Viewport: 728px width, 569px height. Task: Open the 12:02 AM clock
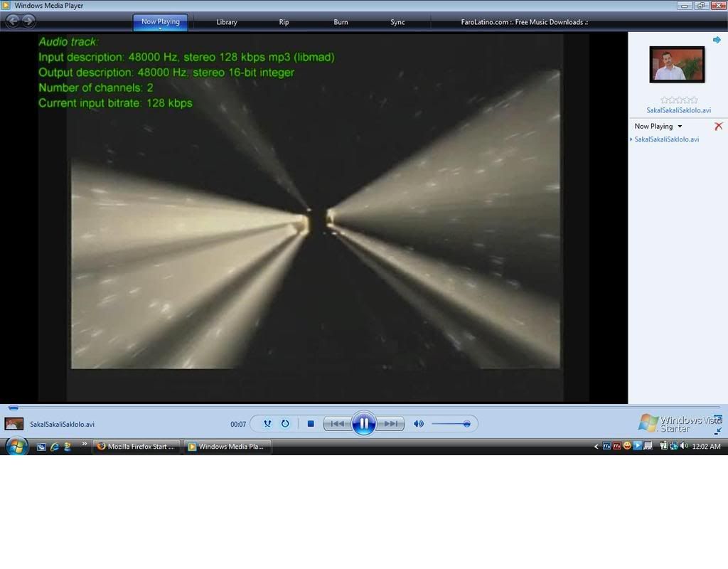tap(706, 447)
